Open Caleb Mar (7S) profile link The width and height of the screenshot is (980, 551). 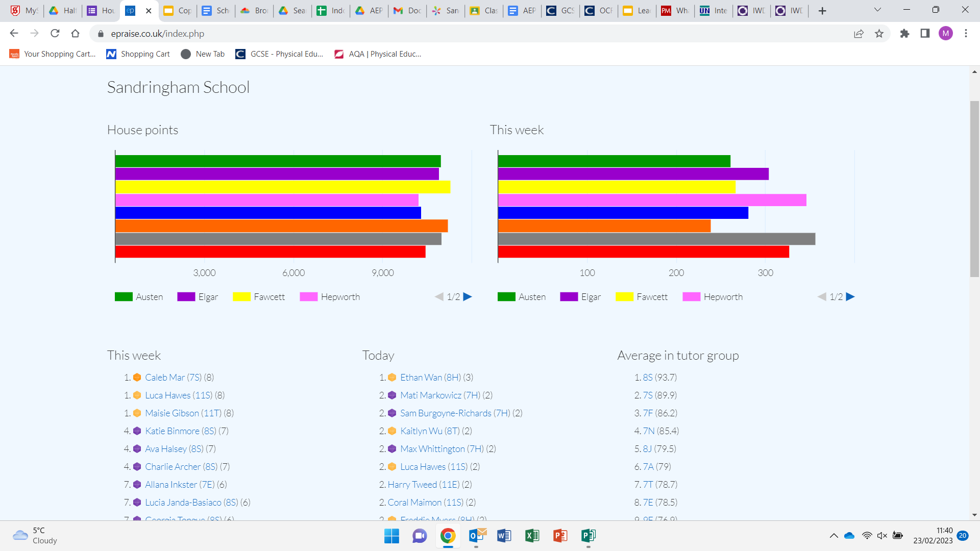tap(174, 378)
